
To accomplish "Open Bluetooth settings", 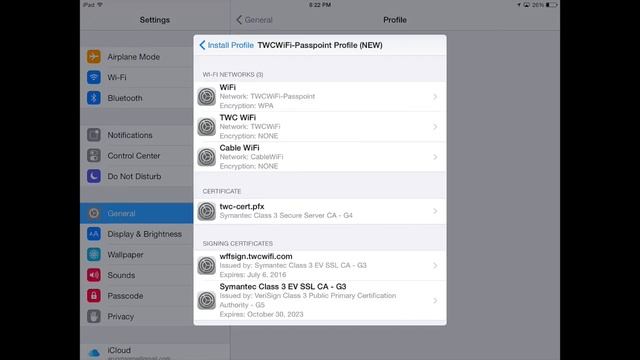I will [136, 98].
